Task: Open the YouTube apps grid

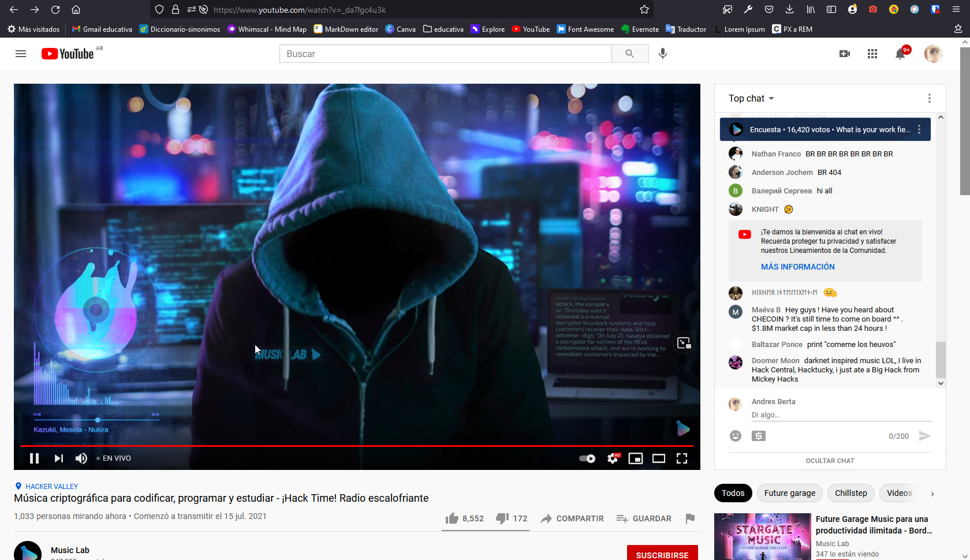Action: click(872, 54)
